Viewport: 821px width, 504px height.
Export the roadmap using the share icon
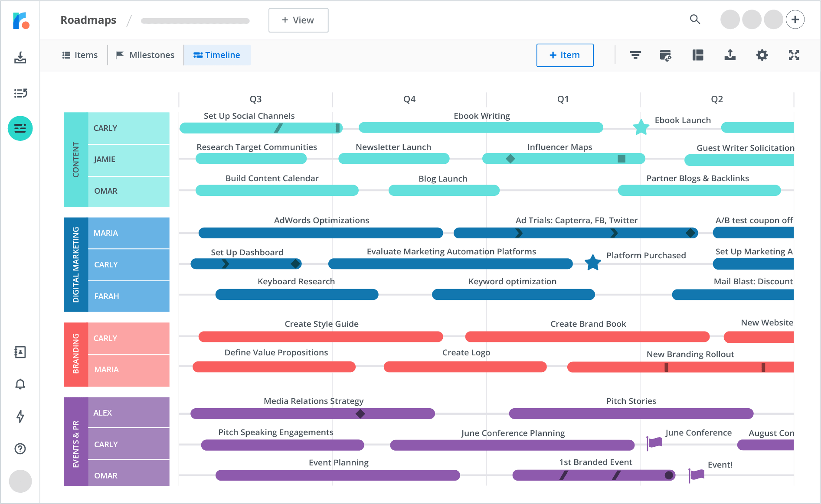point(730,55)
